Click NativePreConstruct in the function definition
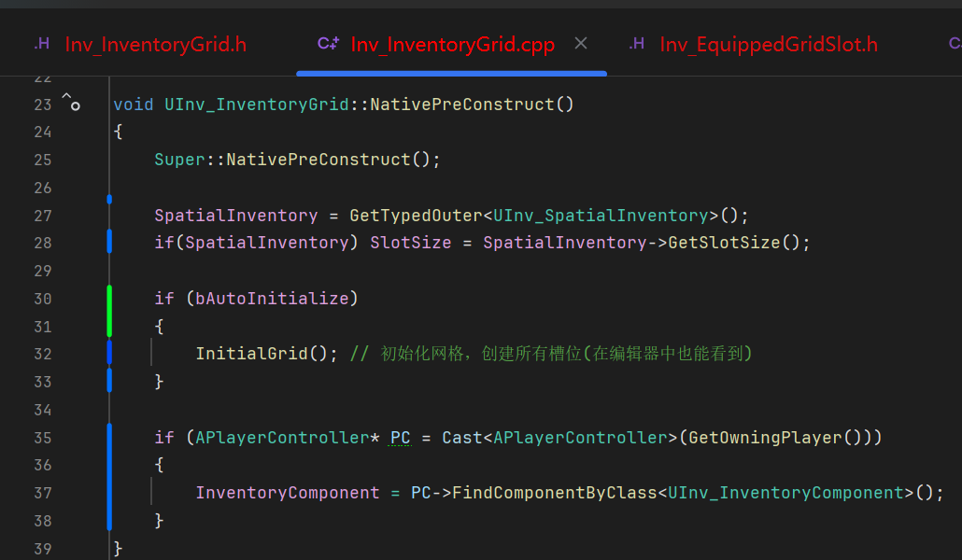 (x=462, y=105)
